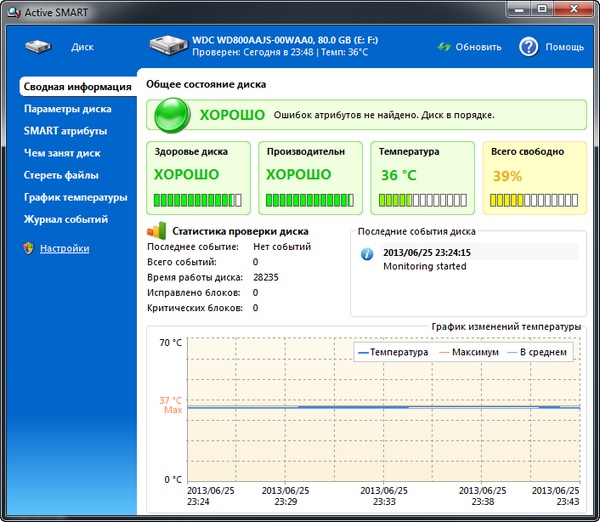Click the blue info icon in events
600x522 pixels.
[x=367, y=254]
